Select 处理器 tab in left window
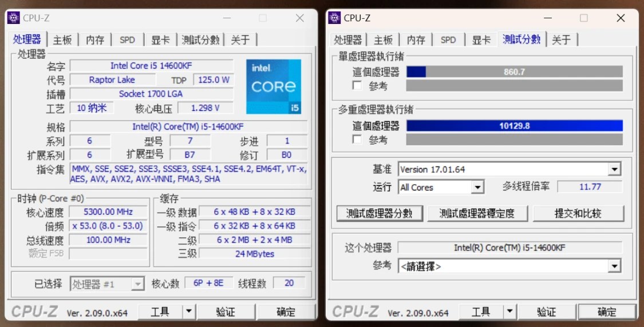 tap(27, 39)
